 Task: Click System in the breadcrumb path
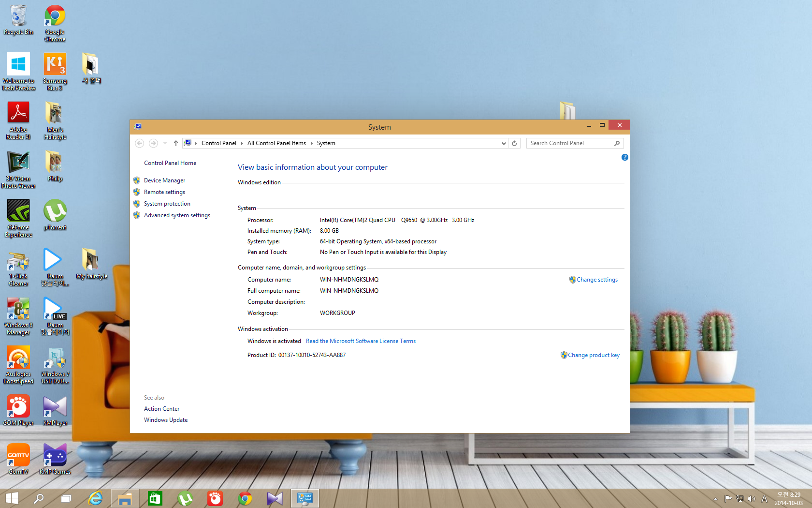(326, 143)
